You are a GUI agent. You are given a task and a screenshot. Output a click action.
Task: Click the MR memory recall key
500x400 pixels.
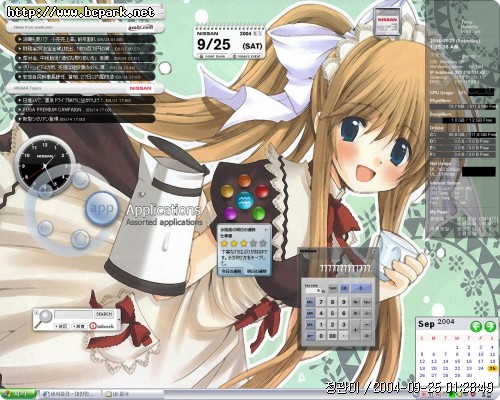coord(310,313)
